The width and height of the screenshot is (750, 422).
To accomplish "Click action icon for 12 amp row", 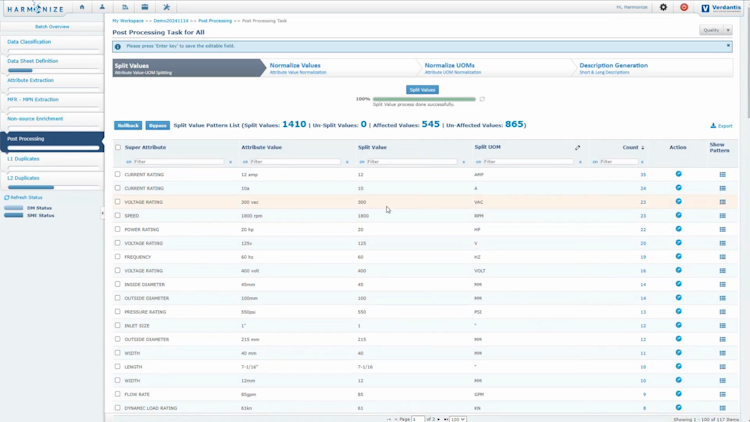I will [x=678, y=174].
